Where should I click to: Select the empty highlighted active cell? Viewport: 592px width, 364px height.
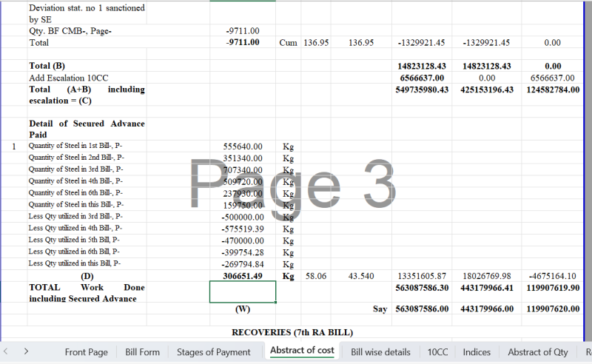pyautogui.click(x=243, y=292)
